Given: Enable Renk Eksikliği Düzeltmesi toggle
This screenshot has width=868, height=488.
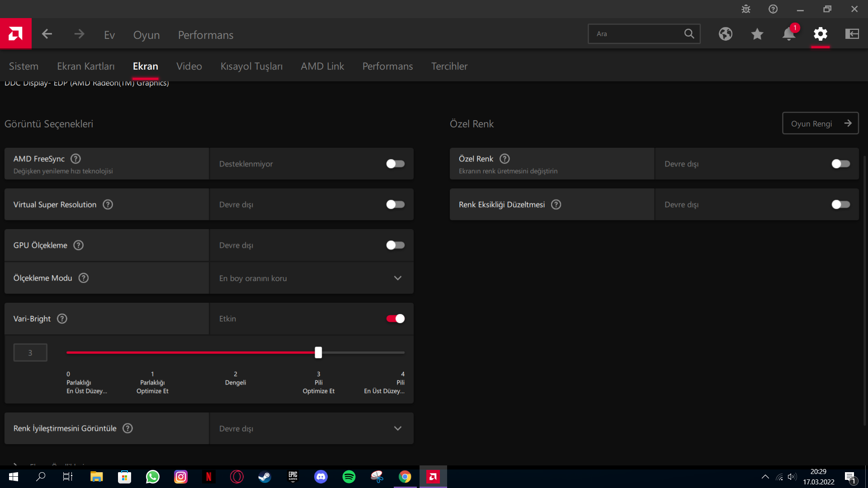Looking at the screenshot, I should tap(841, 204).
